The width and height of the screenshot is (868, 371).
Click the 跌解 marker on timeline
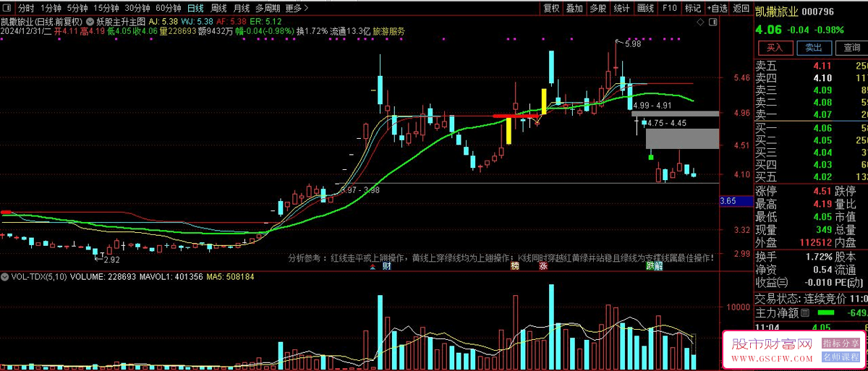tap(654, 266)
